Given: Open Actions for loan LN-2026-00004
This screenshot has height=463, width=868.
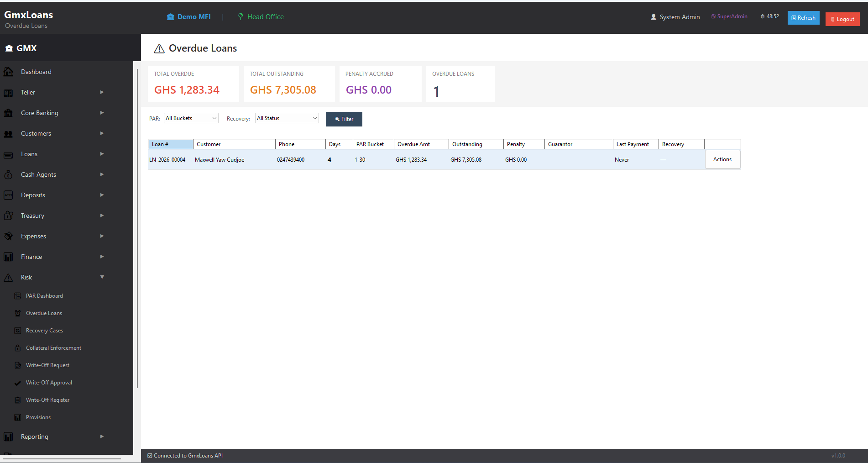Looking at the screenshot, I should 722,159.
